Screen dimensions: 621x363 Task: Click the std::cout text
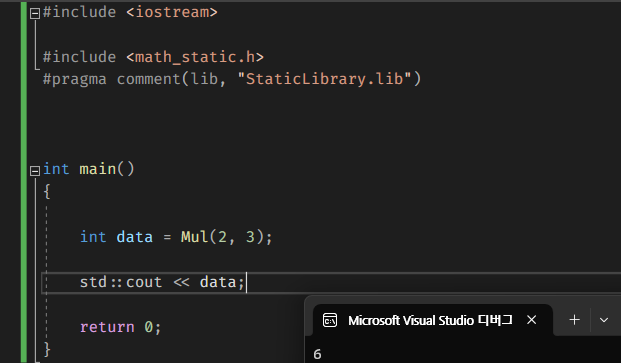121,282
